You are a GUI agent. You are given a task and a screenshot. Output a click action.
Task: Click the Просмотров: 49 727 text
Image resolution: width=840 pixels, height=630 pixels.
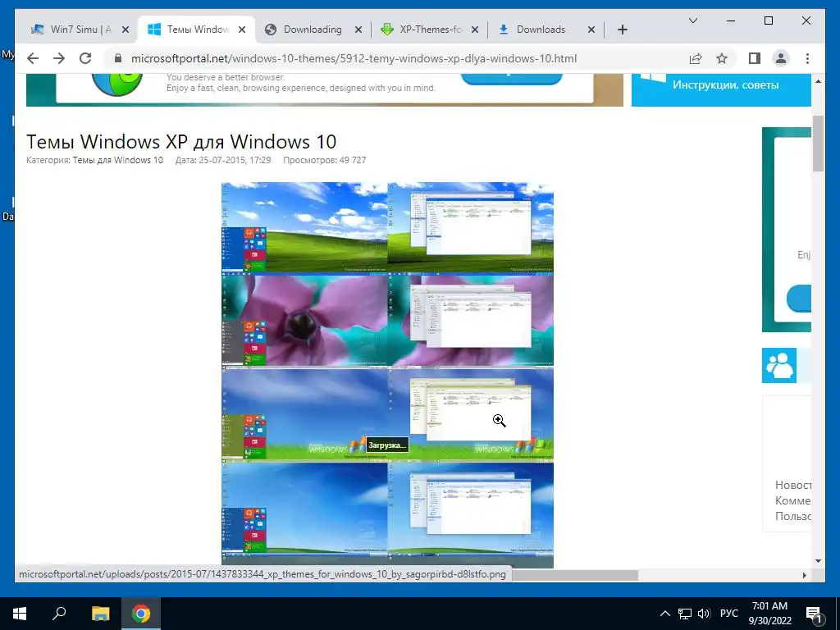point(325,160)
